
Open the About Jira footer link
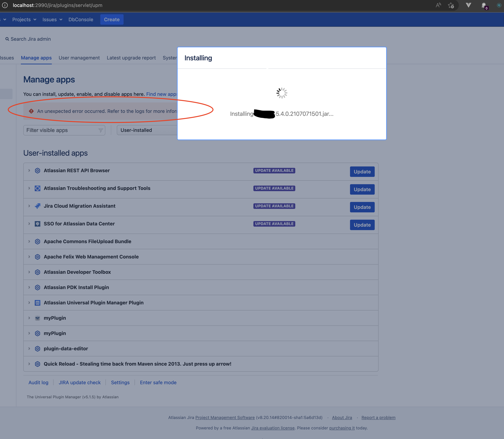coord(342,417)
